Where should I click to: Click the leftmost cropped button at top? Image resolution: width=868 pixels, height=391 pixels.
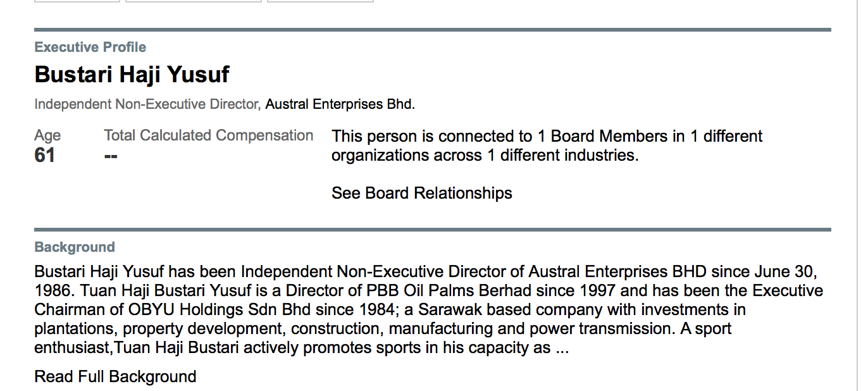tap(77, 1)
